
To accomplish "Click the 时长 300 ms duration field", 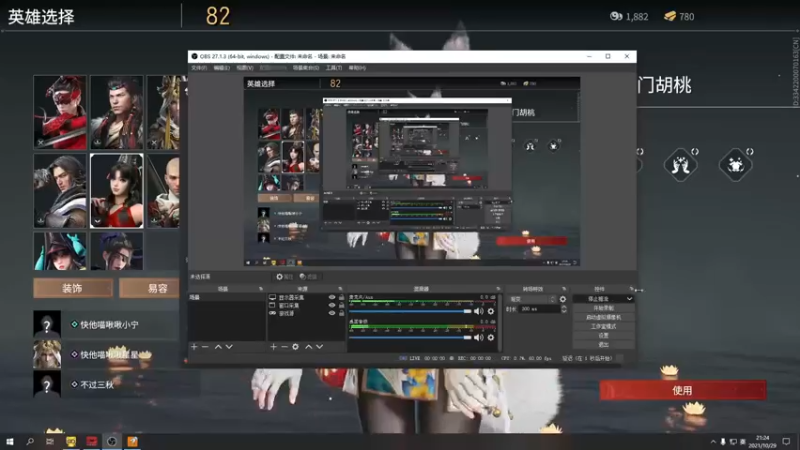I will [539, 309].
